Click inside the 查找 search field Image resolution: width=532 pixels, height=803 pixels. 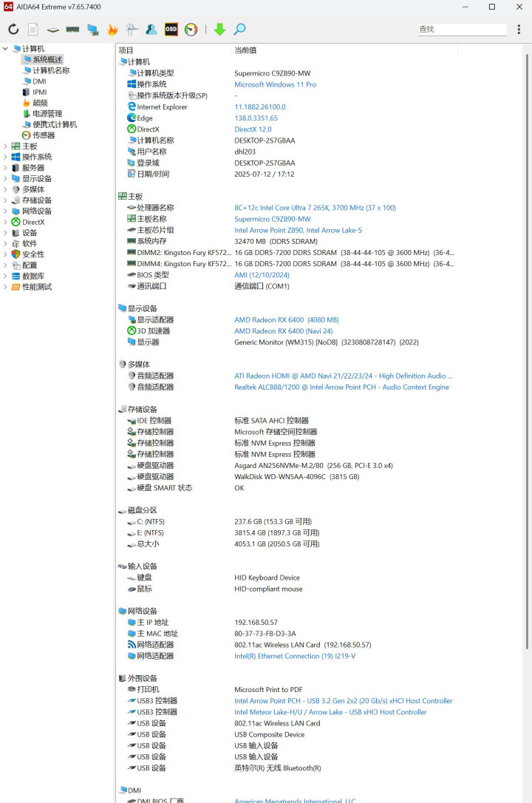point(462,29)
